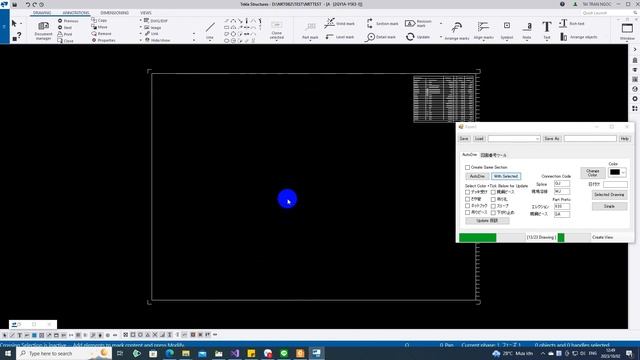Switch to the VIEWS ribbon tab
The height and width of the screenshot is (360, 640).
146,13
